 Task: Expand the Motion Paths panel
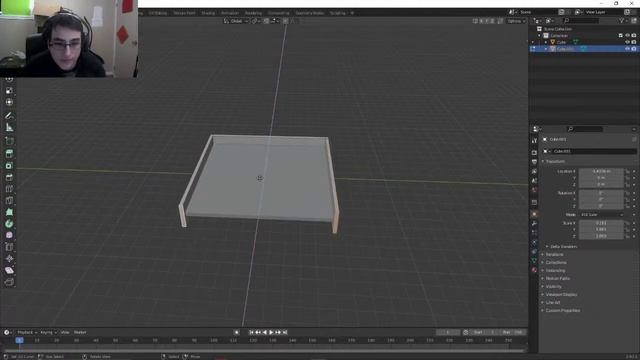556,278
